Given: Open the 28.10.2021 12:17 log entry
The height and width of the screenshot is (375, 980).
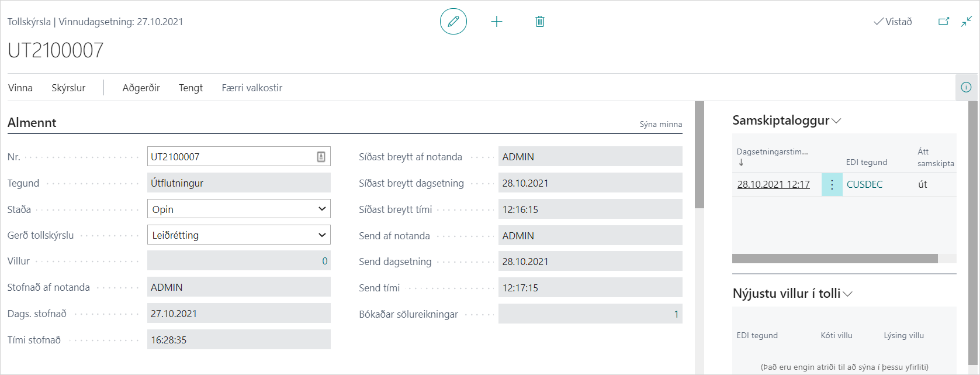Looking at the screenshot, I should (x=773, y=184).
